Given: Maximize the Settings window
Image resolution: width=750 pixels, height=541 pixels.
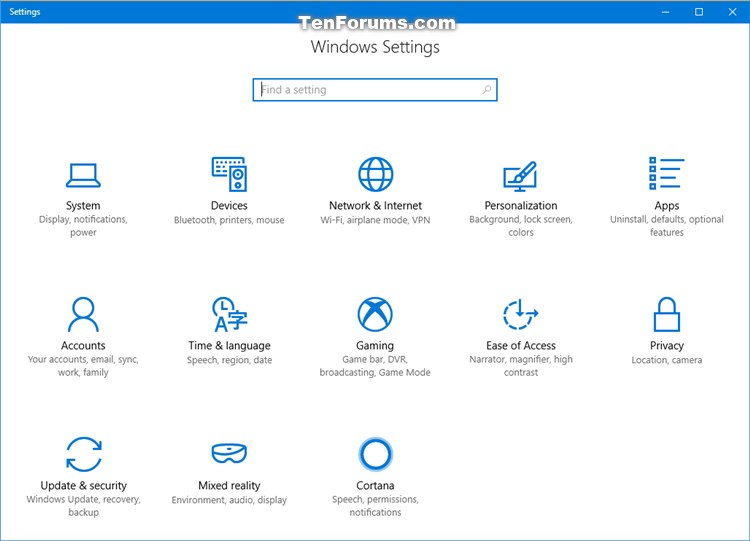Looking at the screenshot, I should click(699, 11).
